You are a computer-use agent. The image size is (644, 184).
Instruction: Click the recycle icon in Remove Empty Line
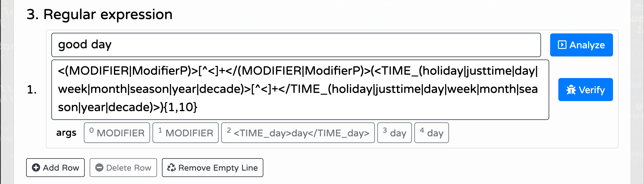pos(171,167)
